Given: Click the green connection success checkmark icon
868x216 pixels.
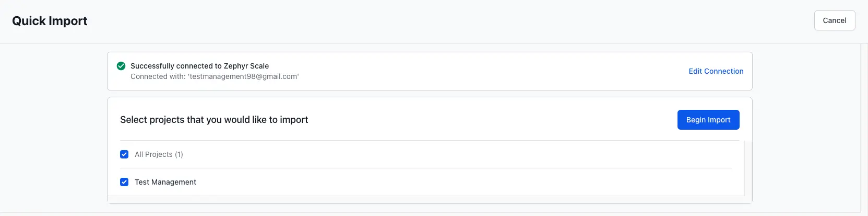Looking at the screenshot, I should click(121, 66).
